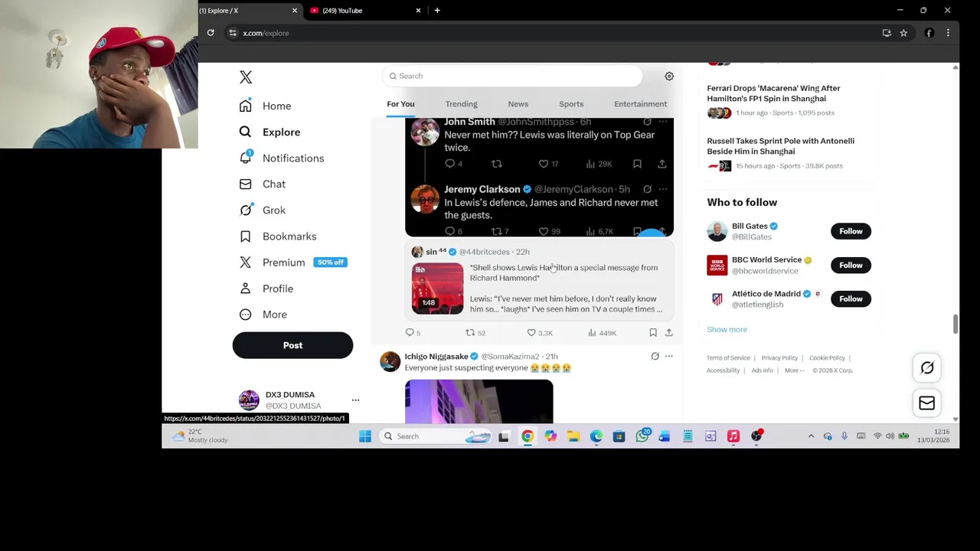Screen dimensions: 980x551
Task: Follow BBC World Service
Action: [851, 265]
